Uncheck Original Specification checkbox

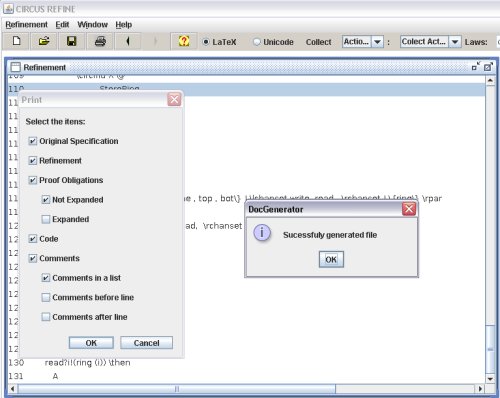coord(32,141)
